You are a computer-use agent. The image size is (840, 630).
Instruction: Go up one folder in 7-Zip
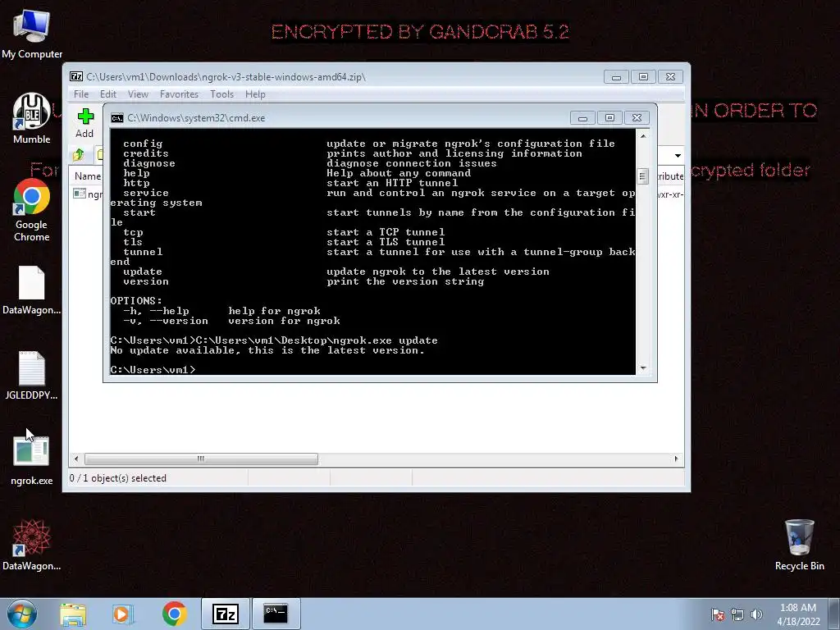pyautogui.click(x=79, y=155)
